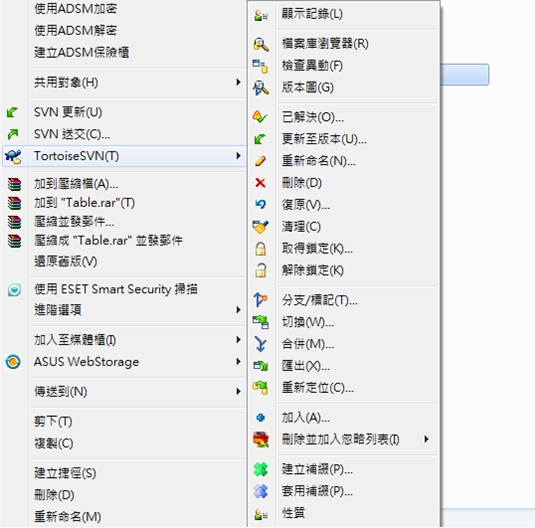The image size is (535, 528).
Task: Click the closed padlock icon for 取得鎖定(K)
Action: pos(261,249)
